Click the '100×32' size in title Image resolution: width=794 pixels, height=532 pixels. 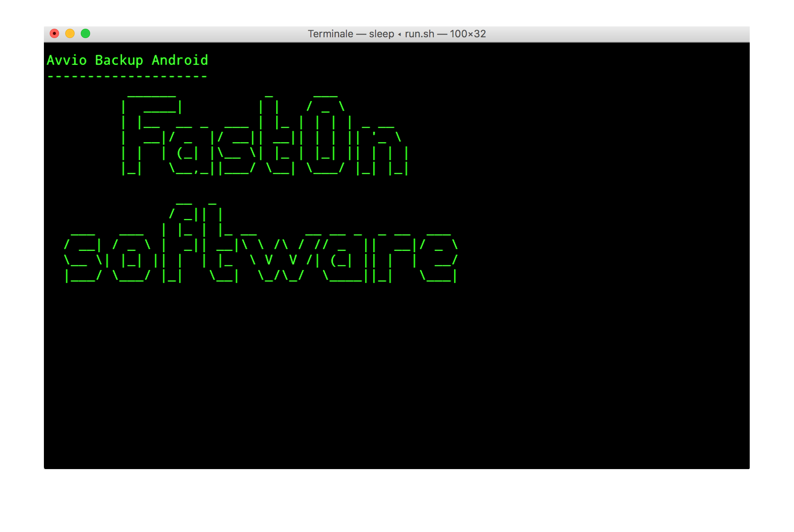pyautogui.click(x=468, y=34)
